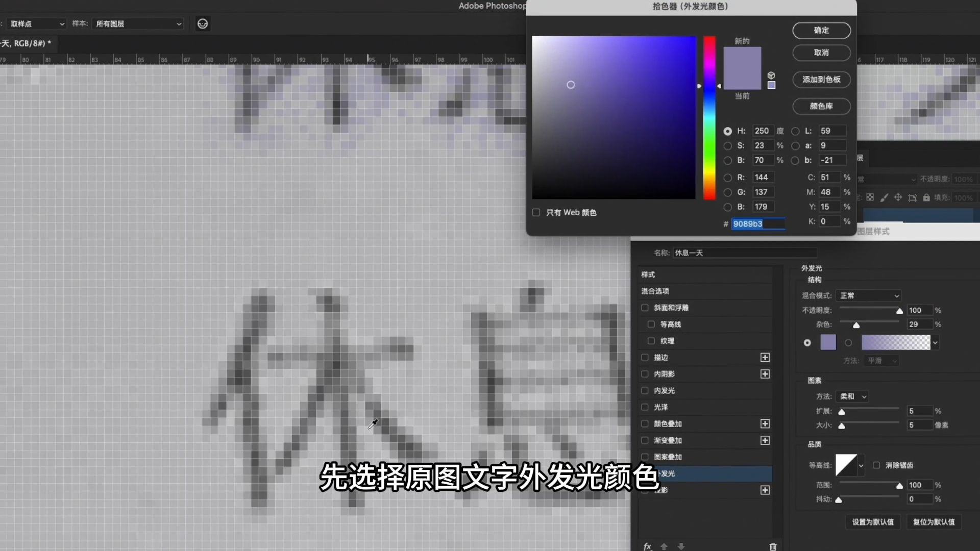
Task: Check the 只有 Web 颜色 option
Action: (536, 212)
